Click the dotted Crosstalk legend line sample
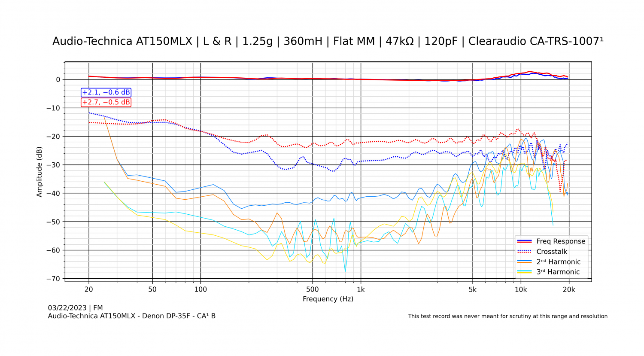This screenshot has height=356, width=644. click(x=525, y=252)
